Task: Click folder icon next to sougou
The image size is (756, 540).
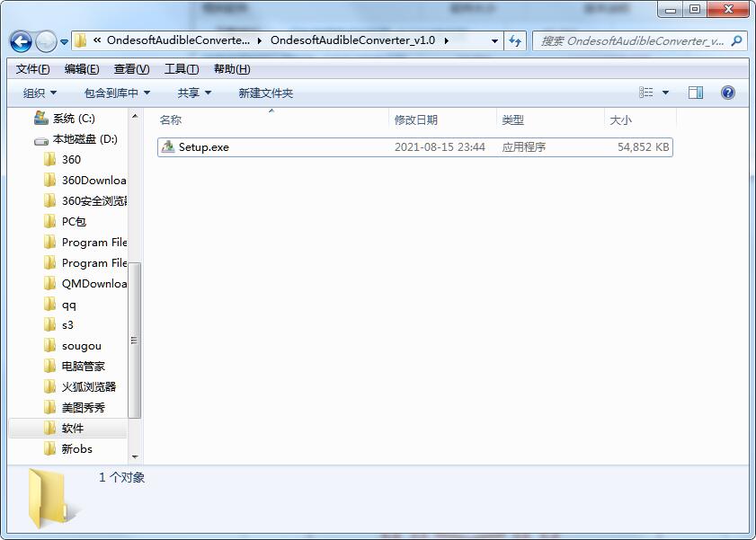Action: pyautogui.click(x=49, y=345)
